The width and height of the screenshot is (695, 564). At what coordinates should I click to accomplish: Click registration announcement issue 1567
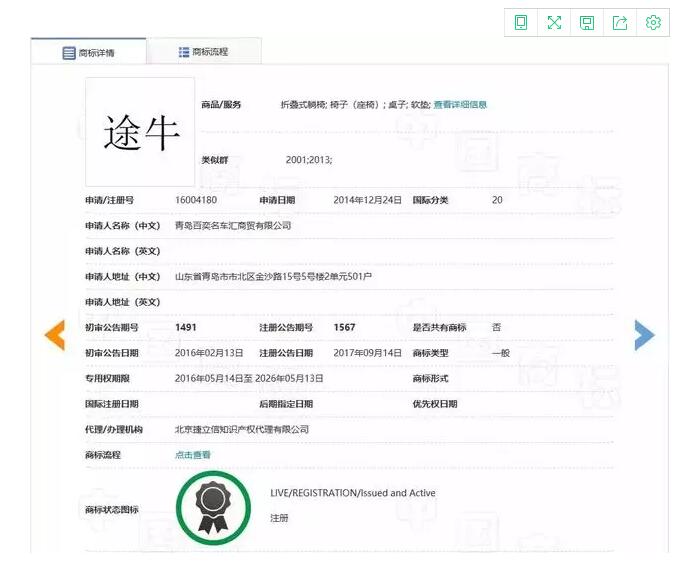tap(344, 328)
